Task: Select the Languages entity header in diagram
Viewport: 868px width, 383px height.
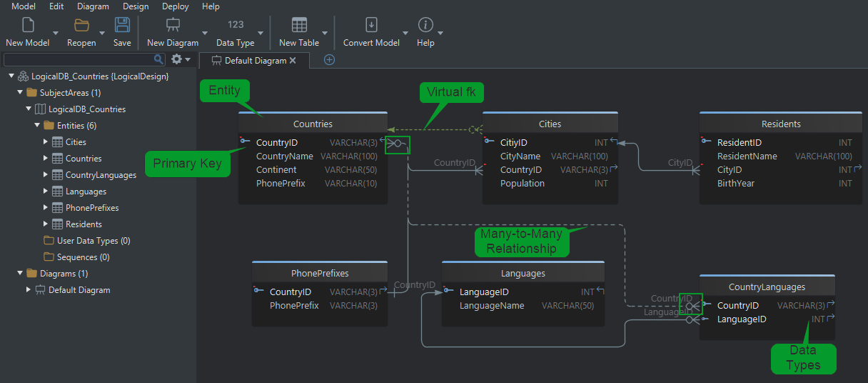Action: 523,273
